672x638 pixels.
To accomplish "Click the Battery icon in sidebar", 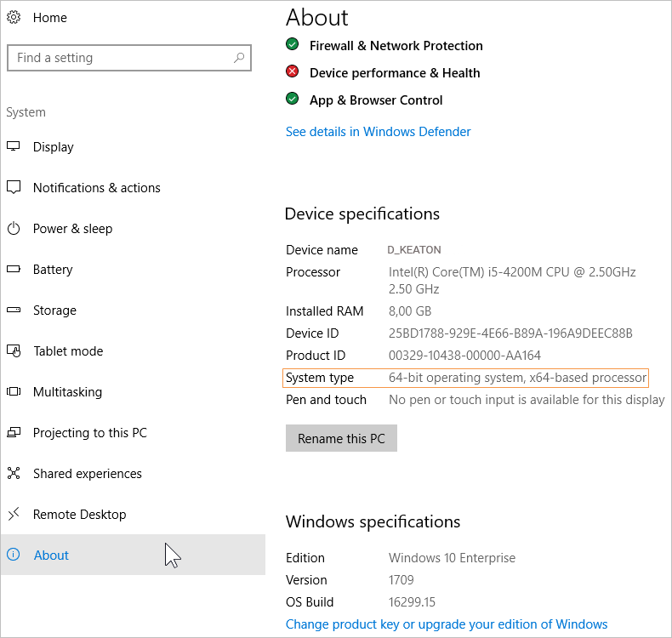I will tap(14, 270).
